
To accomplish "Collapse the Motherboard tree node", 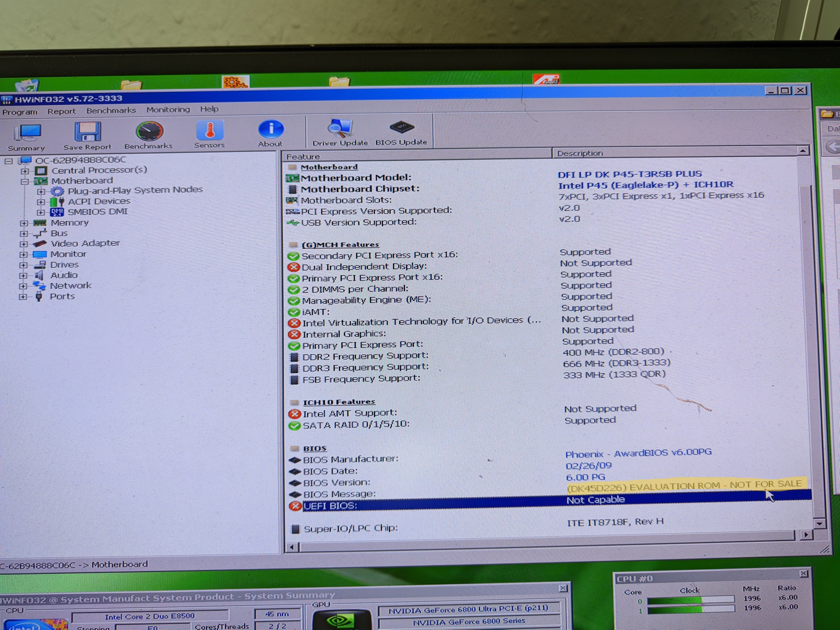I will [25, 182].
